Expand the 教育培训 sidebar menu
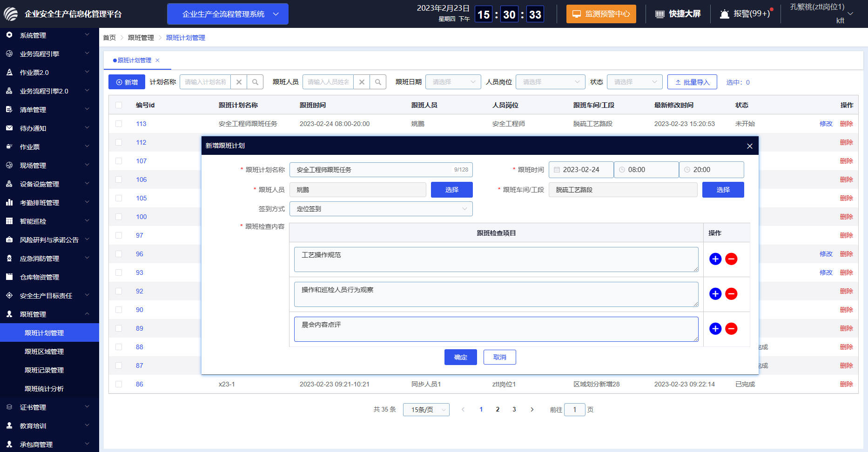This screenshot has width=868, height=452. [49, 426]
